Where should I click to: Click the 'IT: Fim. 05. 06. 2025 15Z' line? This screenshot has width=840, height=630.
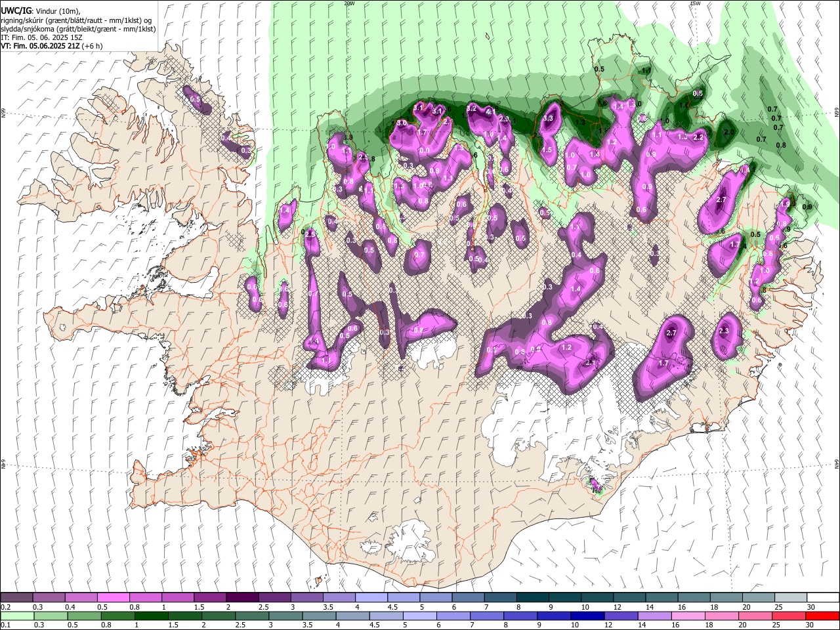(41, 38)
